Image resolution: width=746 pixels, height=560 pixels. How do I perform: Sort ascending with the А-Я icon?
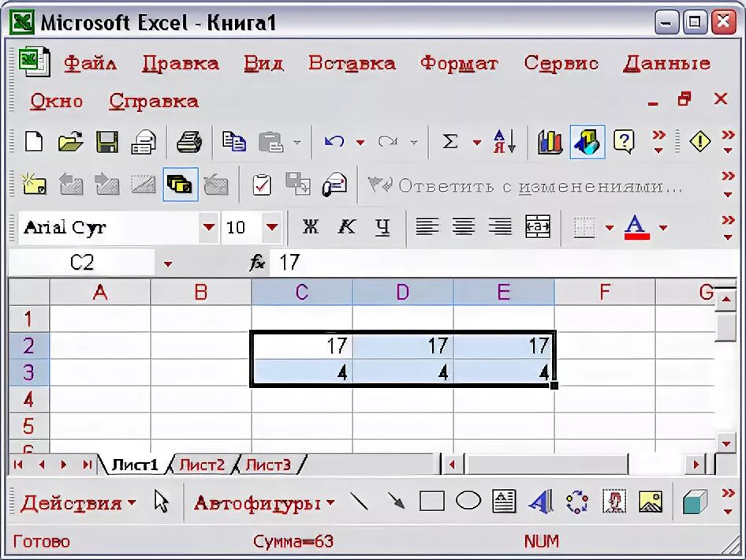[505, 142]
